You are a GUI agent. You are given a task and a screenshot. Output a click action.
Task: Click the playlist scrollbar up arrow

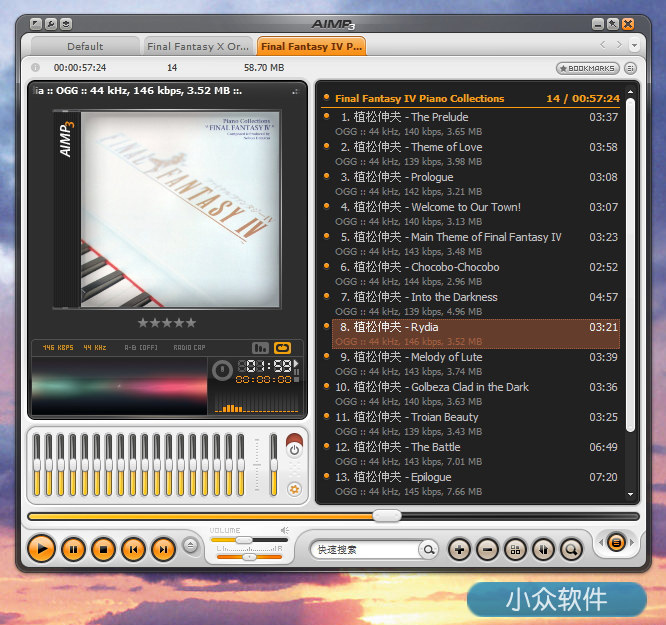[630, 92]
